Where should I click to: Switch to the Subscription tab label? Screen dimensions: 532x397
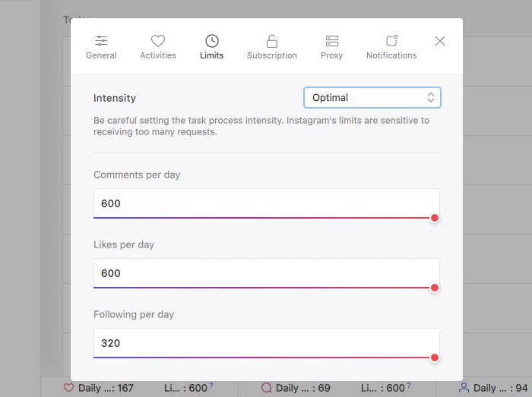(272, 55)
